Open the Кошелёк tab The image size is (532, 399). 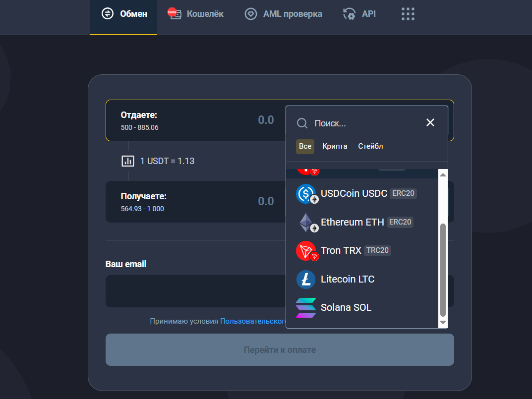(195, 14)
